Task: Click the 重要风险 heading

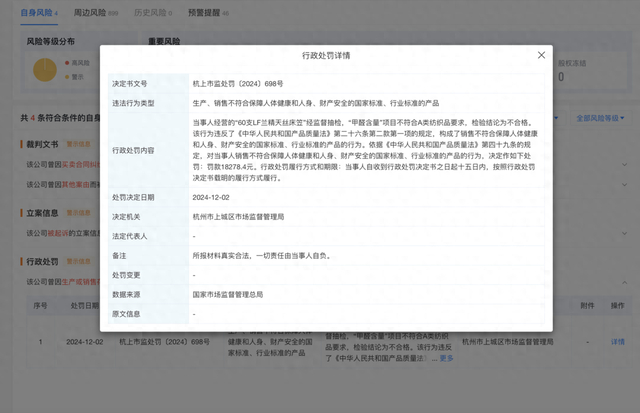Action: (165, 42)
